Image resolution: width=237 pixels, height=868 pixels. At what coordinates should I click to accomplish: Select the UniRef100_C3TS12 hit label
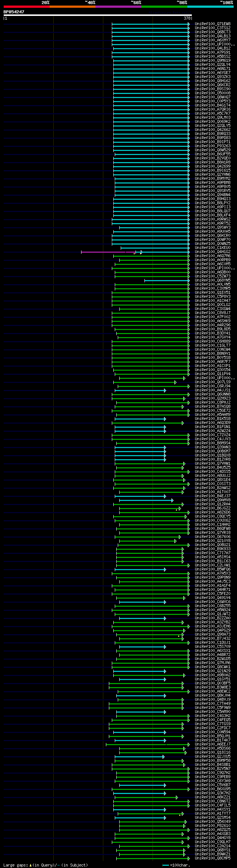213,28
